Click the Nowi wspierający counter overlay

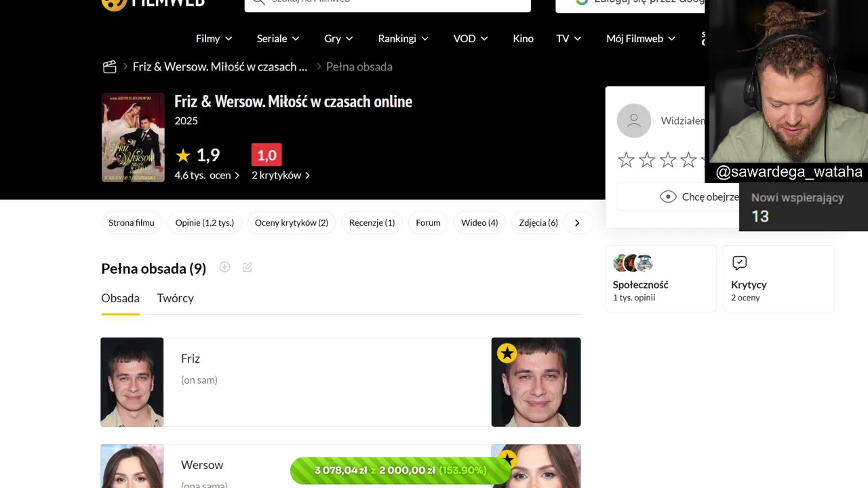803,207
